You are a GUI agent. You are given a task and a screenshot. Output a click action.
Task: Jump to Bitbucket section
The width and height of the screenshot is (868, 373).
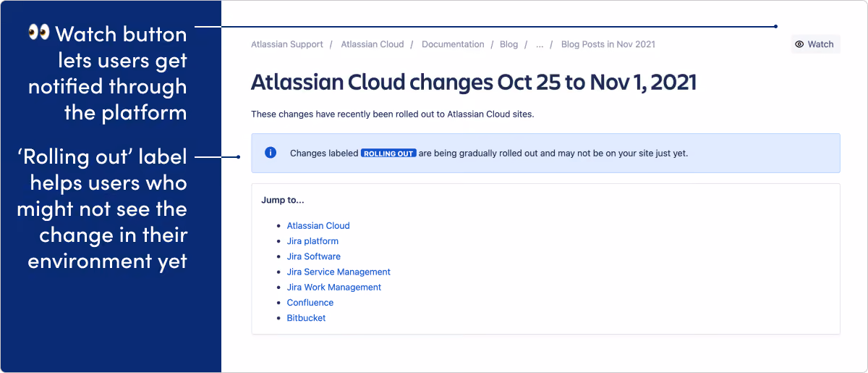coord(307,318)
